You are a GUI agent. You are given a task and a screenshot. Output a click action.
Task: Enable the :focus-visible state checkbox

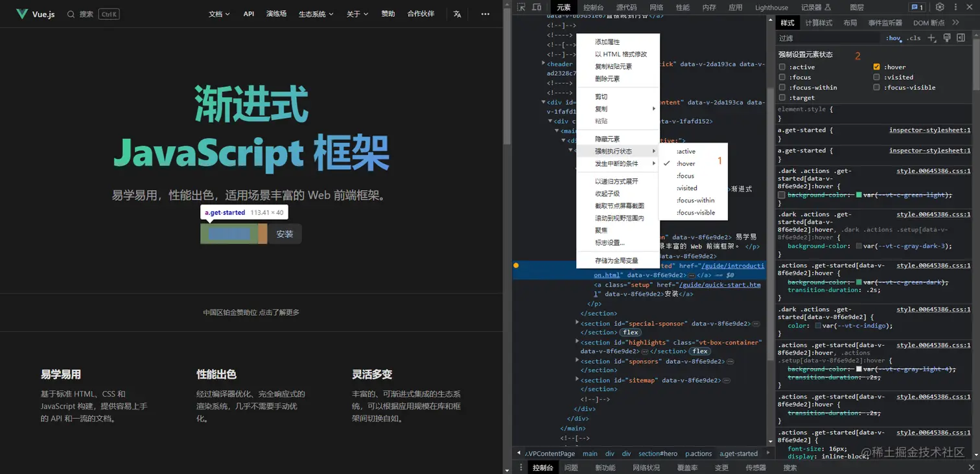pyautogui.click(x=877, y=88)
